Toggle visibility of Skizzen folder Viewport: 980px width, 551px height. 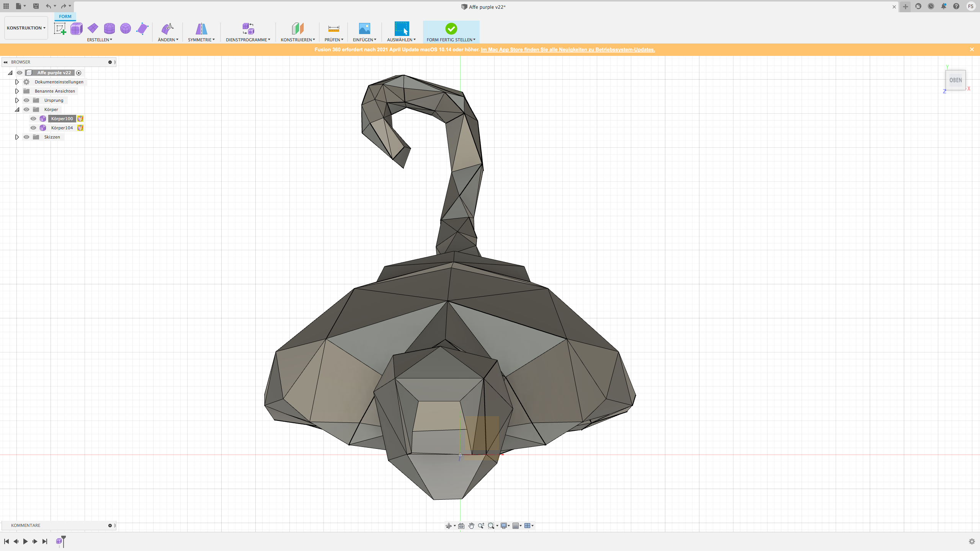(26, 137)
